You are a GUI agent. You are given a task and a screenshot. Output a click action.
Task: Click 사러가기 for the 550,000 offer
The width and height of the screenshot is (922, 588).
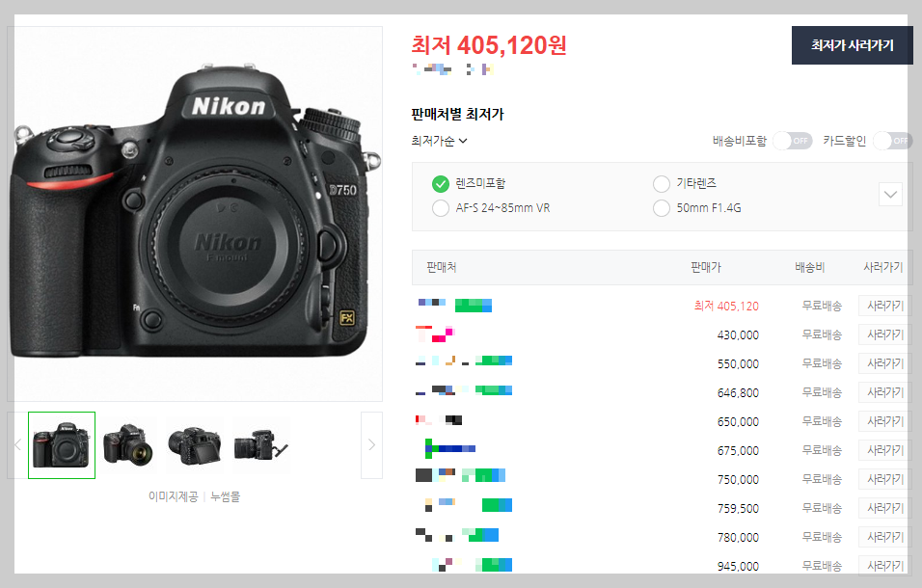click(x=885, y=363)
